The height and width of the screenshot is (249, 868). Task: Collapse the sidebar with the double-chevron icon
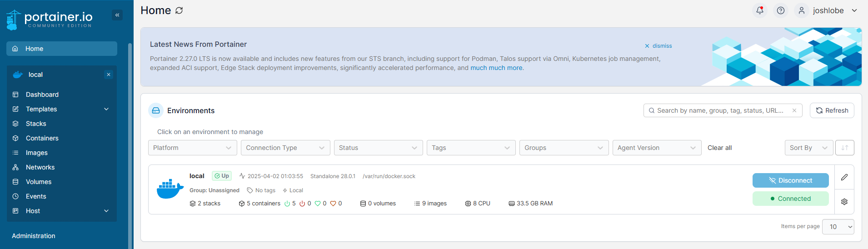117,15
